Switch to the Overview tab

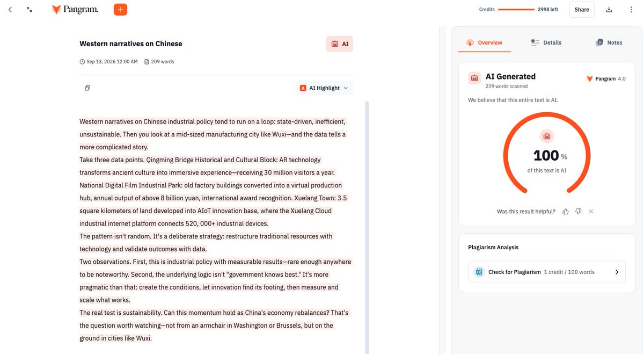[x=485, y=42]
